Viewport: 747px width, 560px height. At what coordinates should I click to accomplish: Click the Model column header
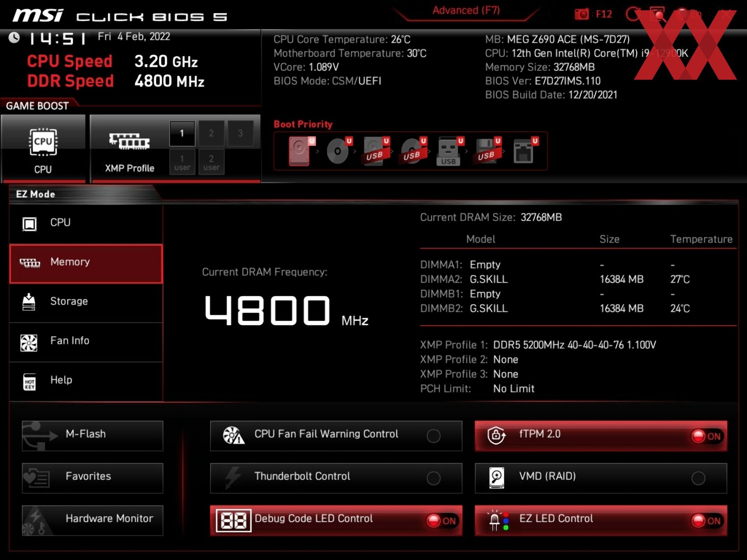click(x=481, y=239)
